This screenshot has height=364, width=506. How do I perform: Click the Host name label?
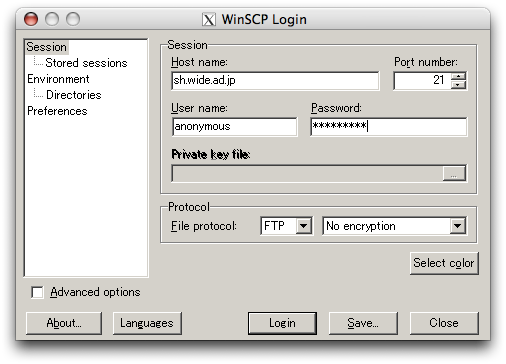(x=199, y=62)
